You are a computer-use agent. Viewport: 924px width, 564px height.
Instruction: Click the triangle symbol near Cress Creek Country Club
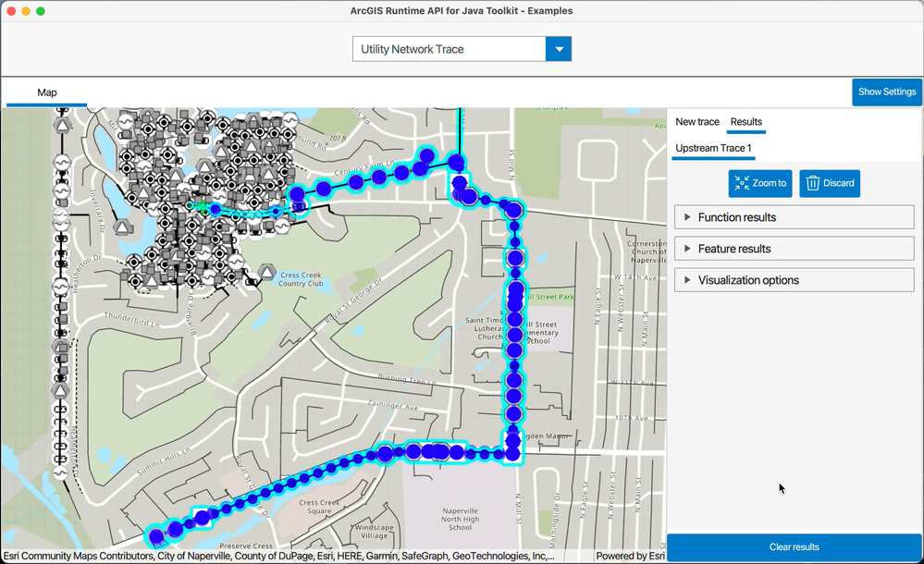[267, 272]
